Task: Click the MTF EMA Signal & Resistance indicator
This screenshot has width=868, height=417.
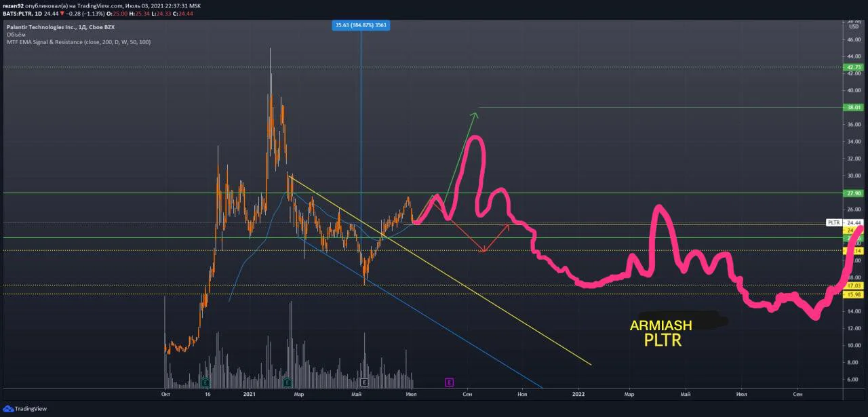Action: pos(79,42)
